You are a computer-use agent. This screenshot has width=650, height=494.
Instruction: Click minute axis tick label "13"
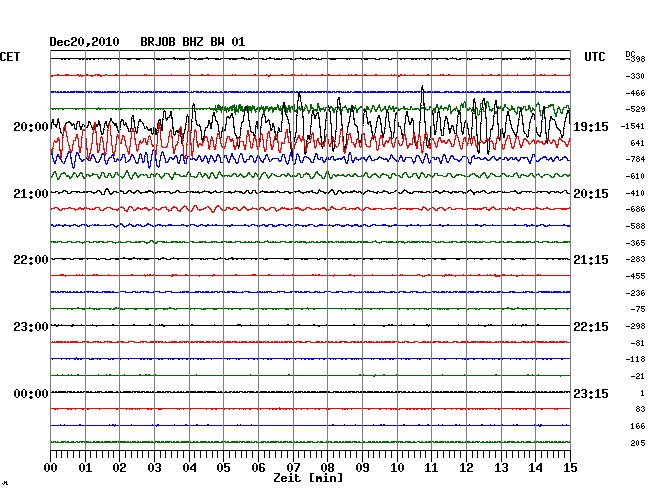(501, 468)
